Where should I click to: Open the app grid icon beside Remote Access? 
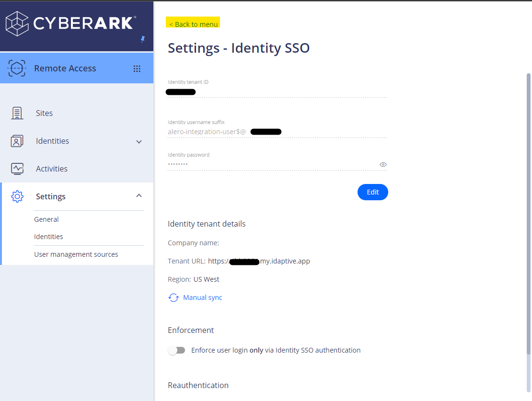137,68
